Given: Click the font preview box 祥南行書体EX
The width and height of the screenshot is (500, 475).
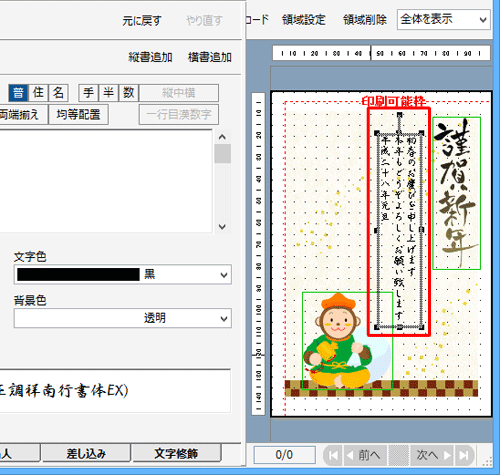Looking at the screenshot, I should pyautogui.click(x=115, y=391).
